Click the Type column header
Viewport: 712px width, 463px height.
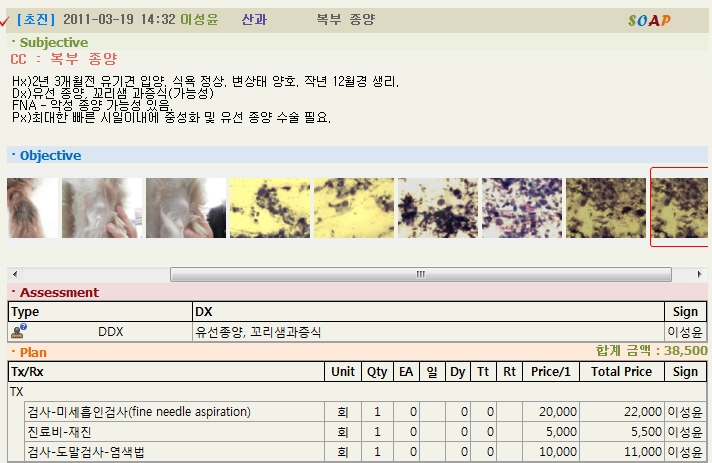pyautogui.click(x=100, y=312)
